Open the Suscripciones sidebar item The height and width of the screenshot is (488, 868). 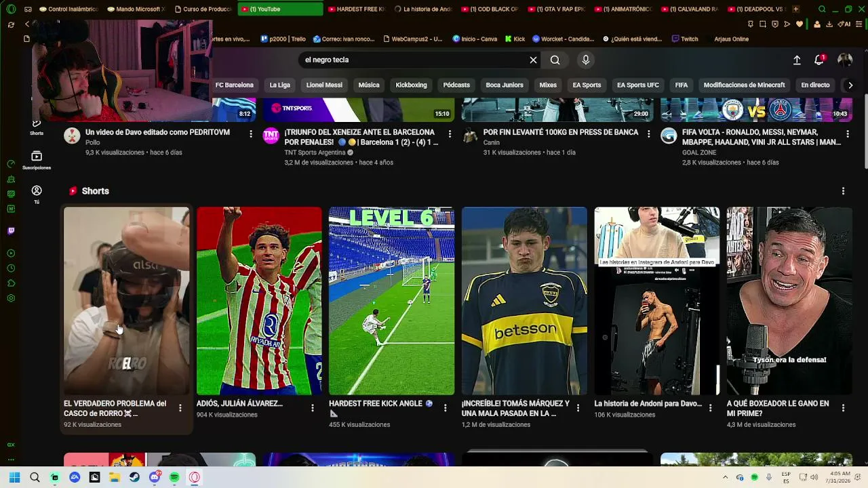coord(37,160)
